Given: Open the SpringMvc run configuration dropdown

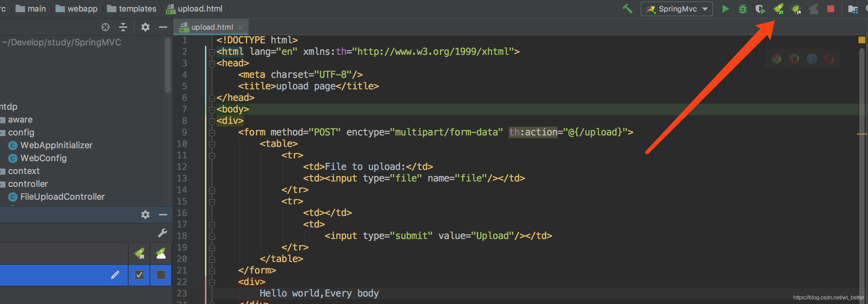Looking at the screenshot, I should coord(677,9).
